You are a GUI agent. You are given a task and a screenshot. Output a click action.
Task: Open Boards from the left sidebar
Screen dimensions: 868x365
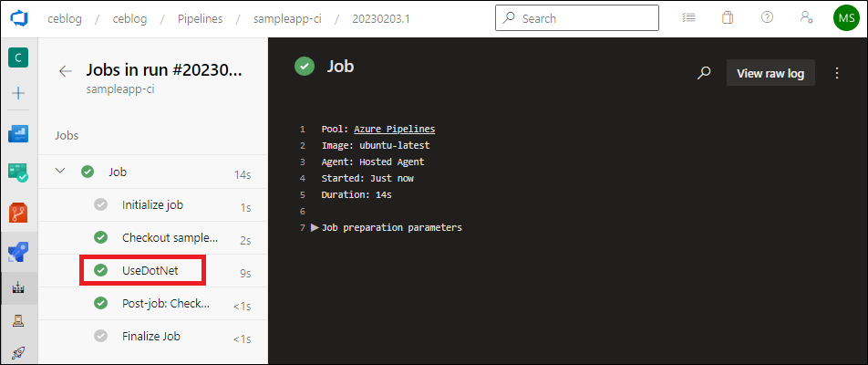(x=18, y=172)
